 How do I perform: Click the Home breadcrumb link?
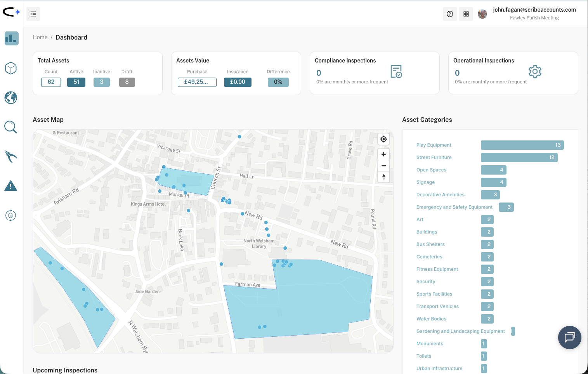click(40, 37)
